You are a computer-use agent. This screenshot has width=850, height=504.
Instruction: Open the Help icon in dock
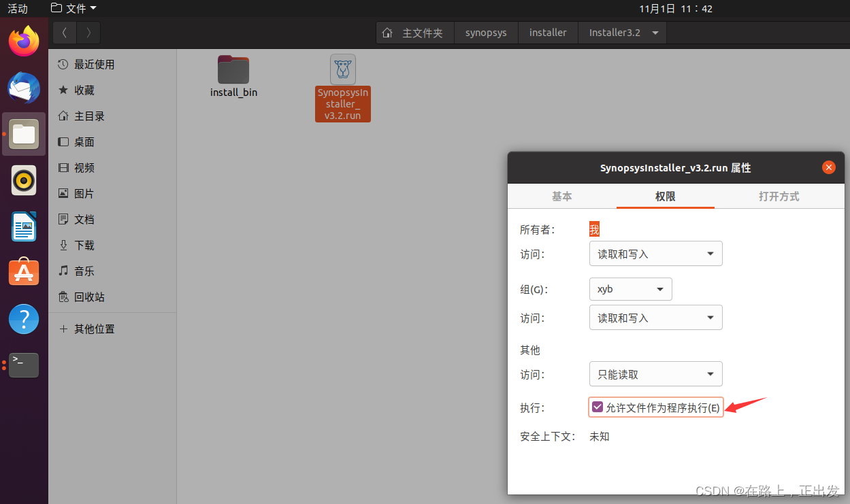24,318
